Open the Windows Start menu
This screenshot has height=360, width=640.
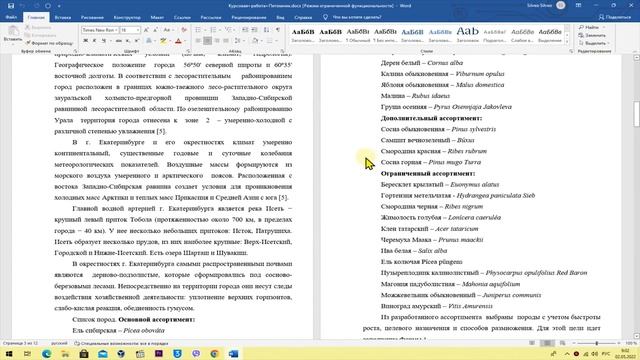tap(9, 353)
